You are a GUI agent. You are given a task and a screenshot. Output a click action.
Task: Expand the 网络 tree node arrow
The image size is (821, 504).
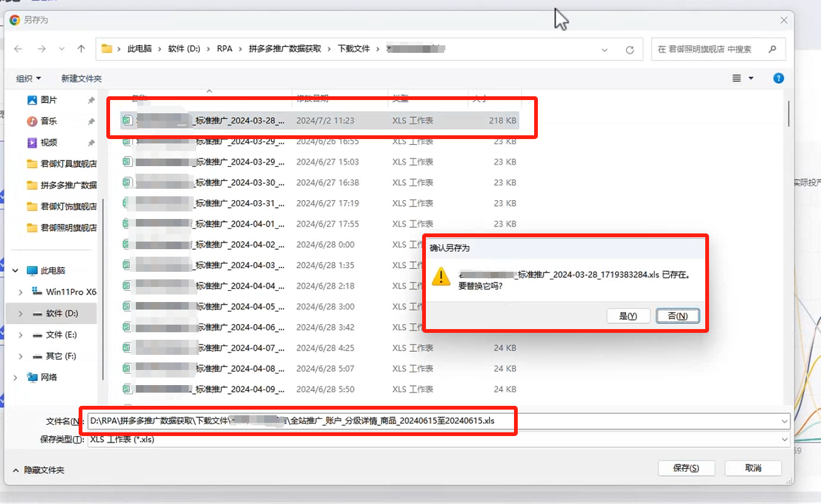(16, 377)
